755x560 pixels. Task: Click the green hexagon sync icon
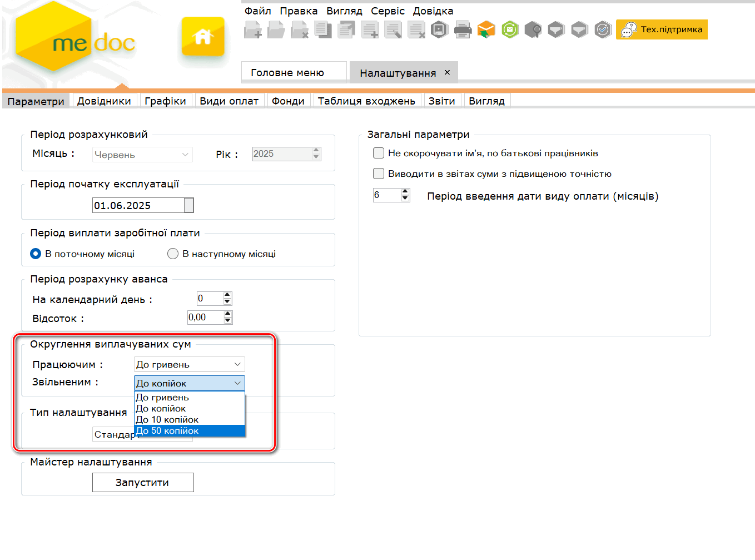pos(509,29)
